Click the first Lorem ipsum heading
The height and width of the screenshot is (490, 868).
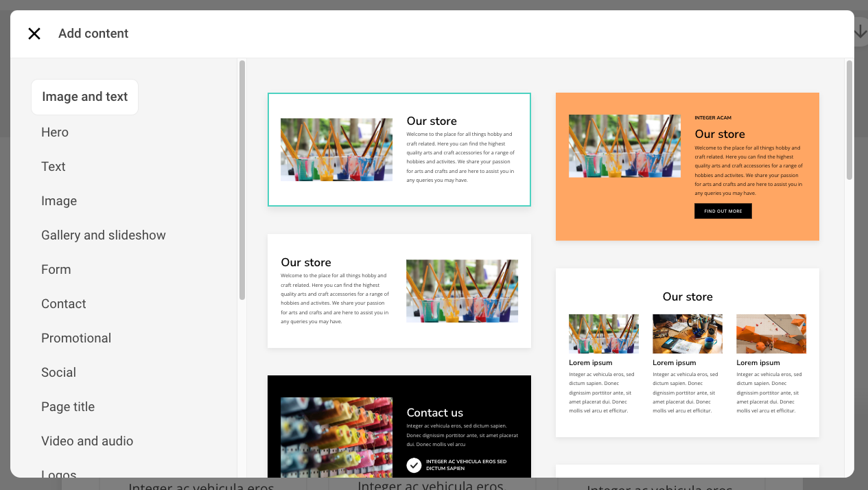(x=591, y=362)
